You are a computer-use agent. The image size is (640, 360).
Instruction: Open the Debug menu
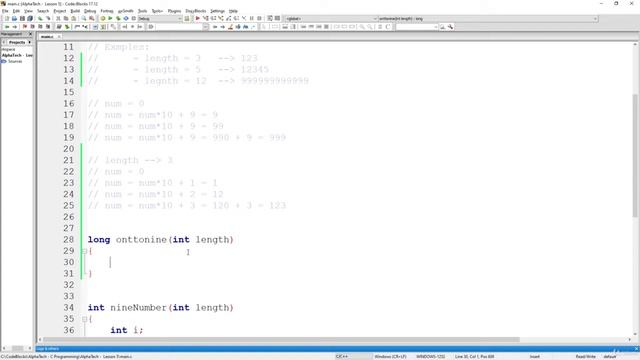(90, 11)
